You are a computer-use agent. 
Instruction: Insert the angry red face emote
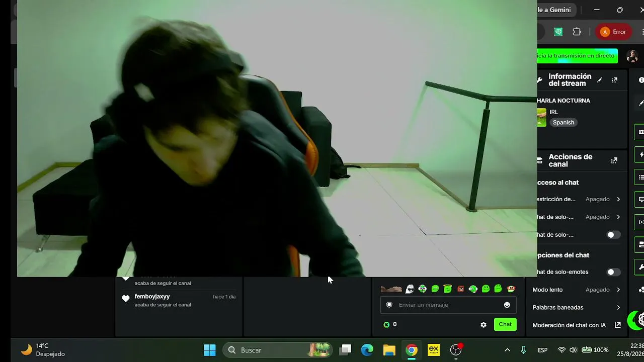[460, 289]
